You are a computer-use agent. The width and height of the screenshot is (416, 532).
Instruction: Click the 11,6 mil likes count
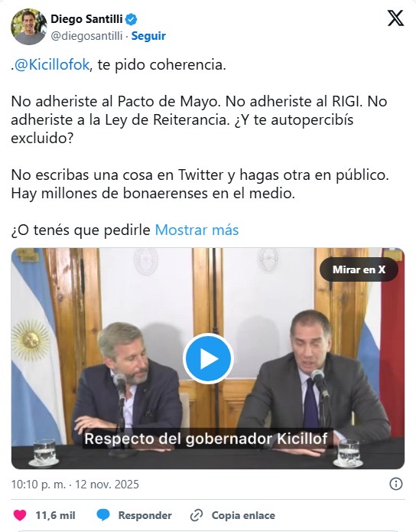pyautogui.click(x=55, y=515)
